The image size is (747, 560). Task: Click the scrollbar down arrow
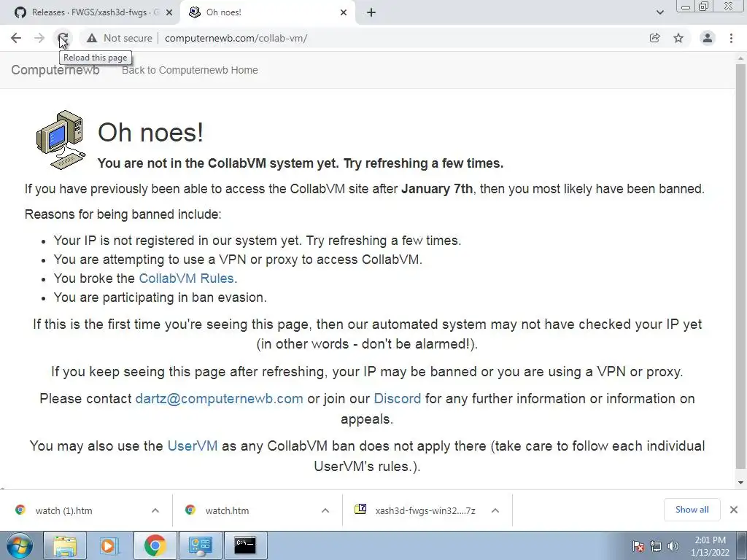[x=740, y=483]
